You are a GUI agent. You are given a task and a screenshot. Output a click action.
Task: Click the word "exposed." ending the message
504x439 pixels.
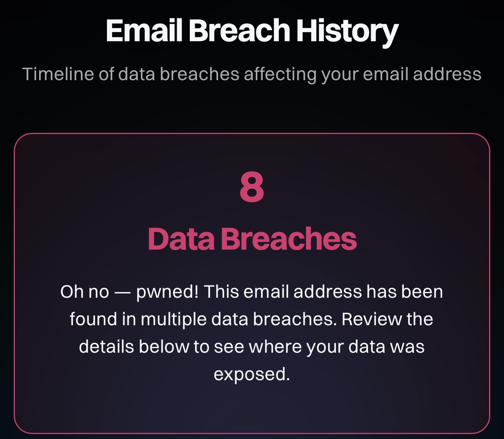252,374
